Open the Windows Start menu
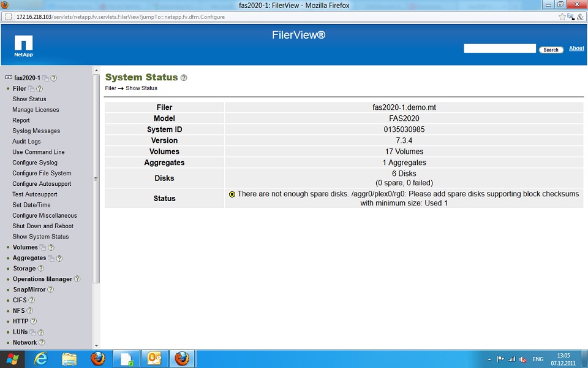The height and width of the screenshot is (368, 588). (x=12, y=359)
